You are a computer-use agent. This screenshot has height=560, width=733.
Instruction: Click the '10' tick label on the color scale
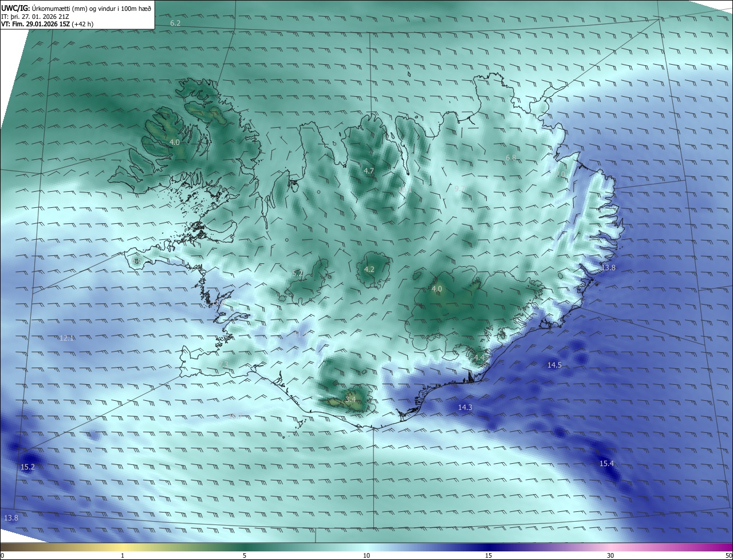[366, 555]
